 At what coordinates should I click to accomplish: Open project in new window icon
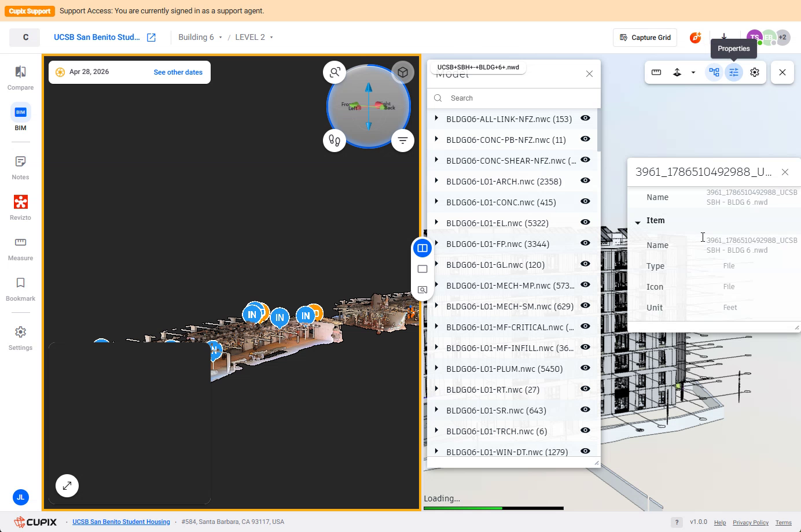[x=151, y=38]
